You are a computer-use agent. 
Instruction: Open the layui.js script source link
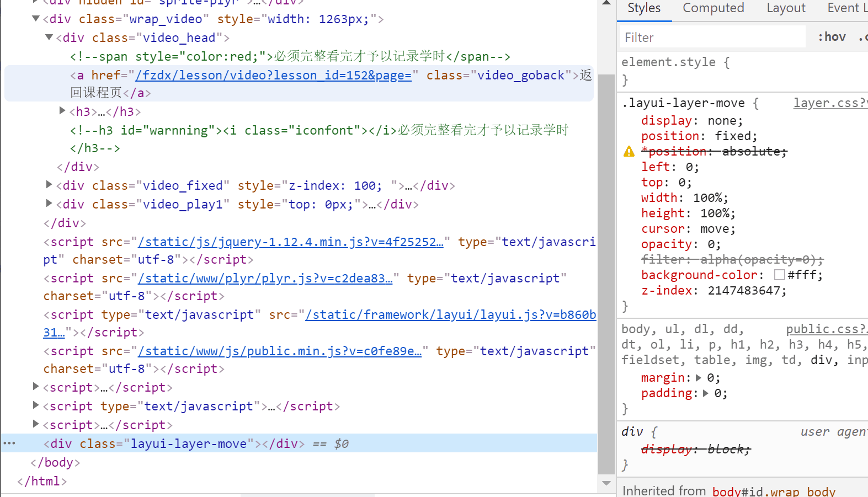coord(451,314)
